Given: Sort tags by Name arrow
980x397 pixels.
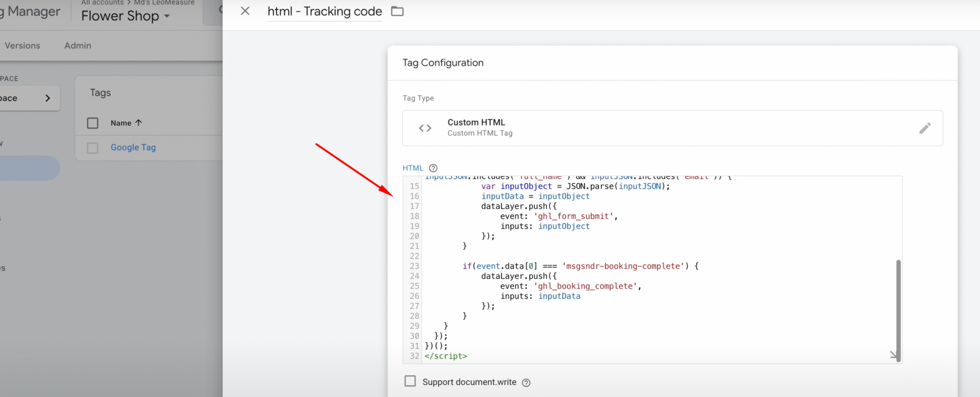Looking at the screenshot, I should 139,123.
